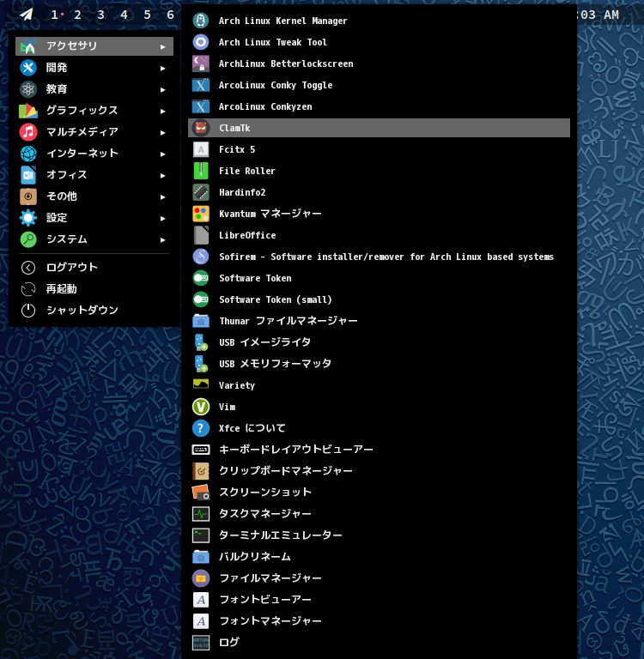Expand the 開発 submenu arrow
The image size is (644, 659).
point(162,68)
